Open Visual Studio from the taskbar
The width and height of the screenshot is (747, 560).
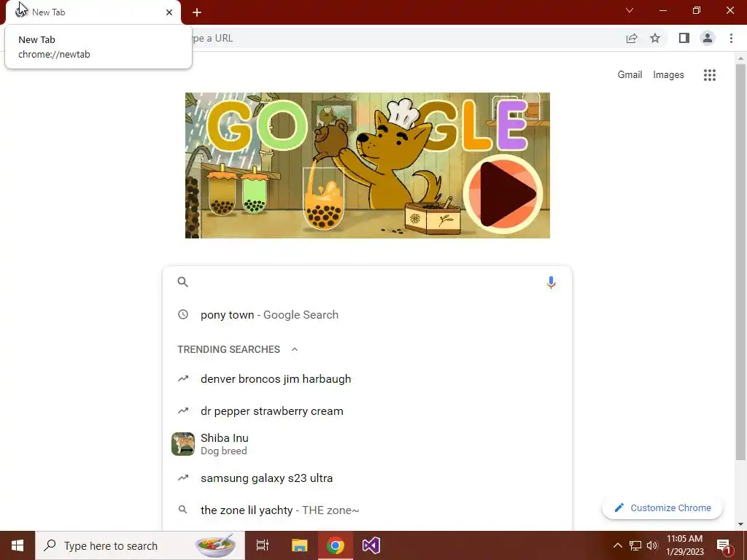(371, 545)
